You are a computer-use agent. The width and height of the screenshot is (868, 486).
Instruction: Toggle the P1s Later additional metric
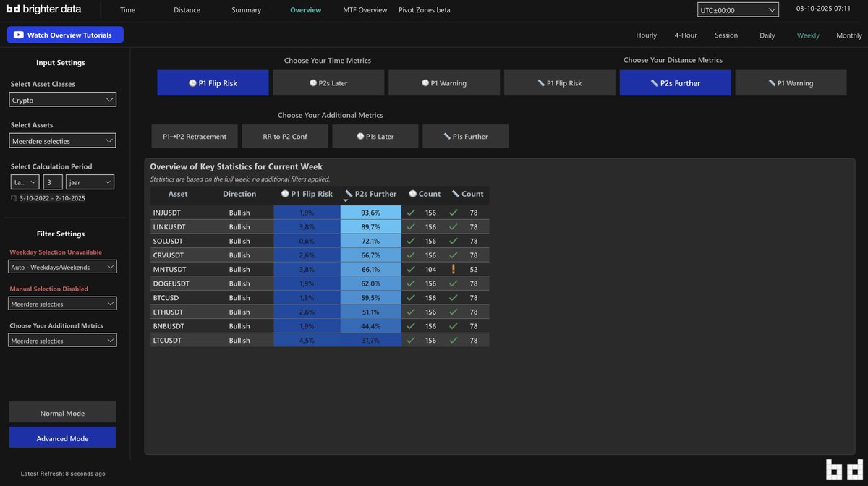(375, 136)
